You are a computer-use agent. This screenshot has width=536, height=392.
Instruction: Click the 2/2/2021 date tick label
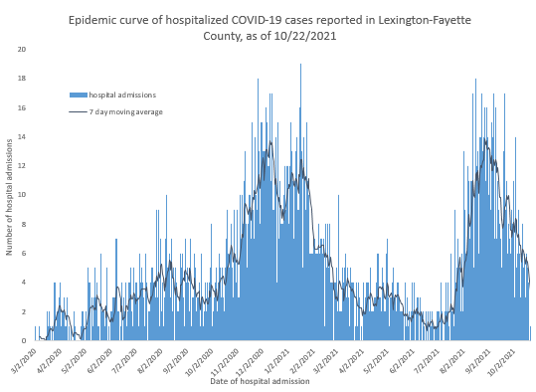coord(301,360)
